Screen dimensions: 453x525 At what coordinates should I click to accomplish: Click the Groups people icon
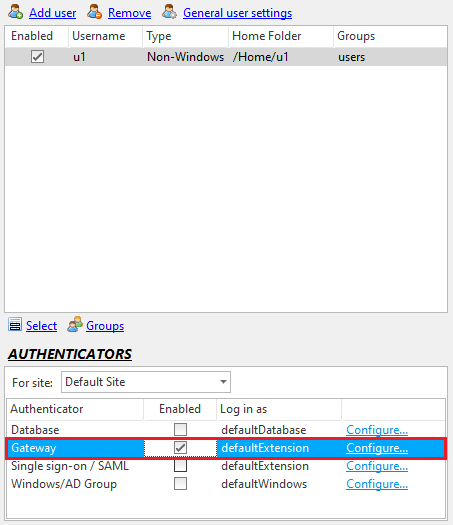point(75,324)
